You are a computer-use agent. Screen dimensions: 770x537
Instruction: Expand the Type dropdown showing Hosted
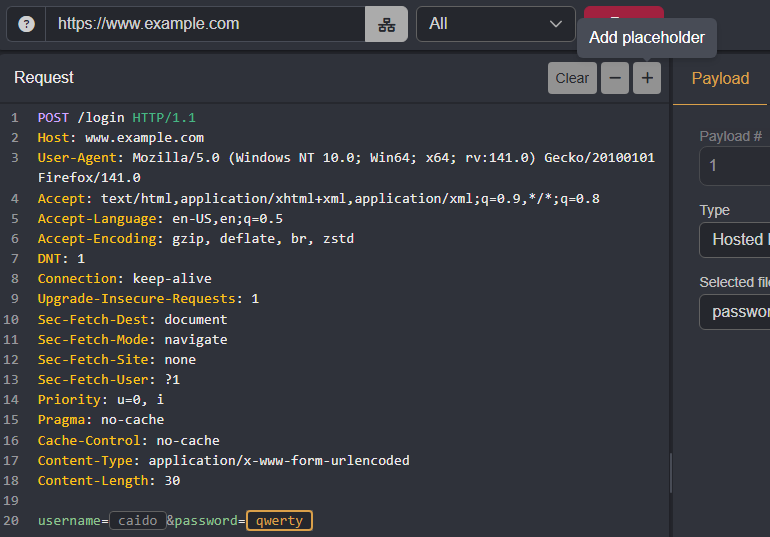[735, 240]
